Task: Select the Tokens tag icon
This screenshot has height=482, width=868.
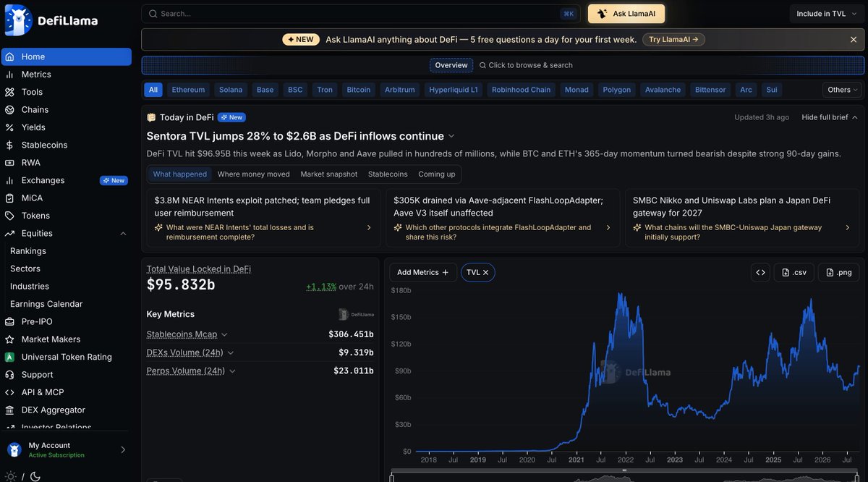Action: coord(9,216)
